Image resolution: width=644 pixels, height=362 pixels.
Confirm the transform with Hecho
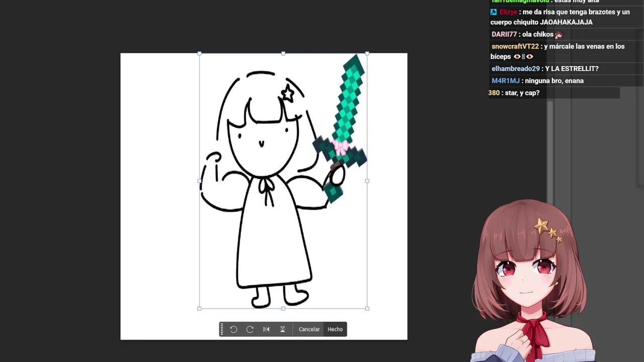point(335,329)
